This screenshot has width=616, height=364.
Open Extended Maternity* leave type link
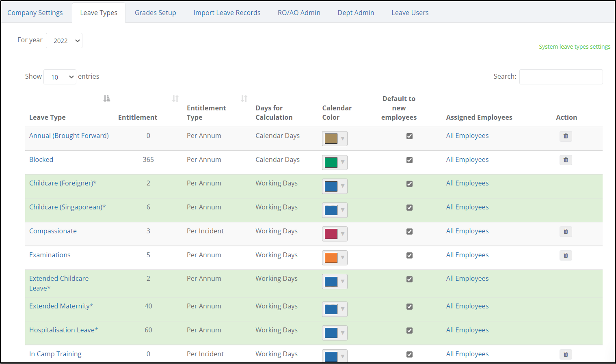pyautogui.click(x=61, y=306)
